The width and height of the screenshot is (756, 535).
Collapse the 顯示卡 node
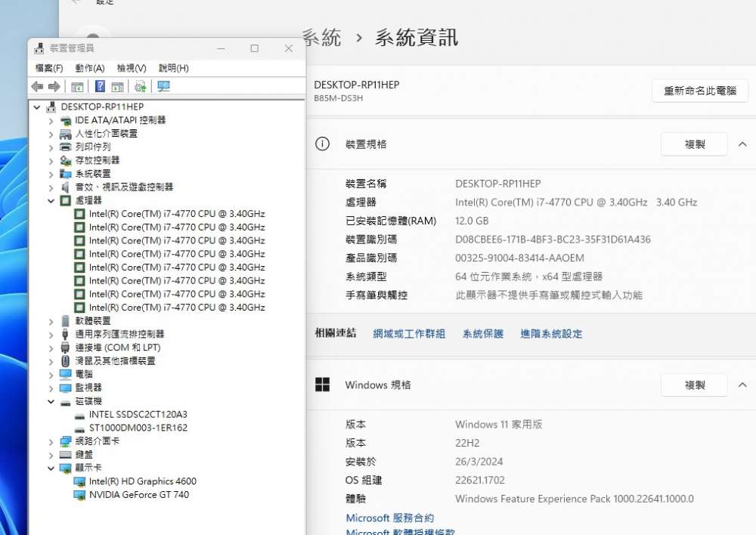point(51,468)
